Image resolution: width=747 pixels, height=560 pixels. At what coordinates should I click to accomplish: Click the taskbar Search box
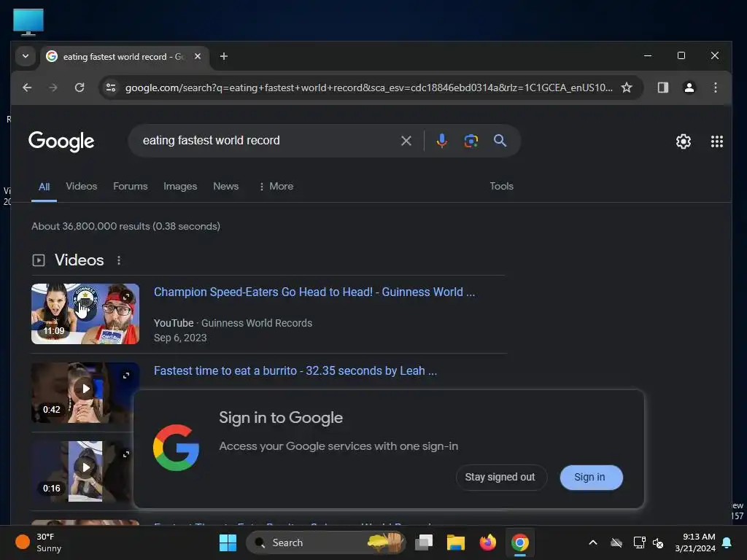326,542
